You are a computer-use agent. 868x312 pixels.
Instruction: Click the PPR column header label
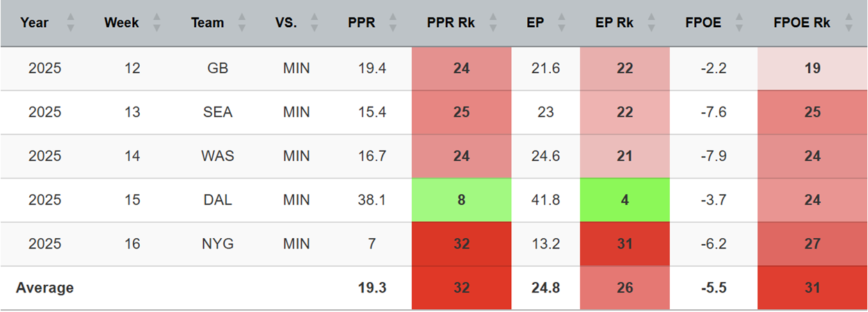coord(362,23)
